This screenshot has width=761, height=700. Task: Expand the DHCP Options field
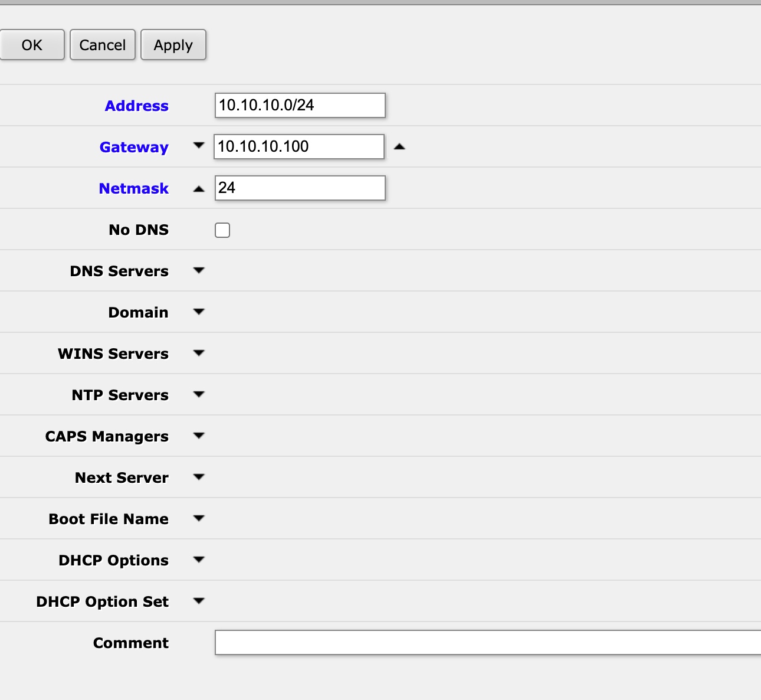coord(199,560)
